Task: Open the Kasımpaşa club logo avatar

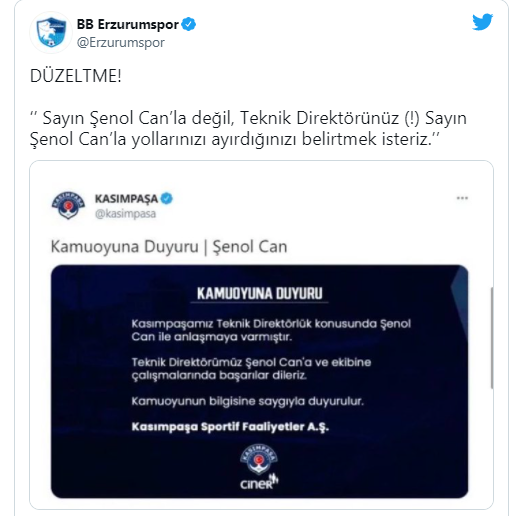Action: [68, 205]
